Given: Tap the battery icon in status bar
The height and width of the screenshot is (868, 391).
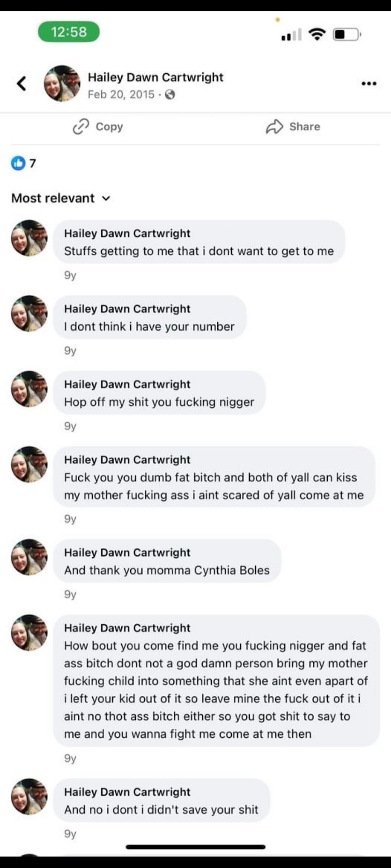Looking at the screenshot, I should tap(347, 34).
